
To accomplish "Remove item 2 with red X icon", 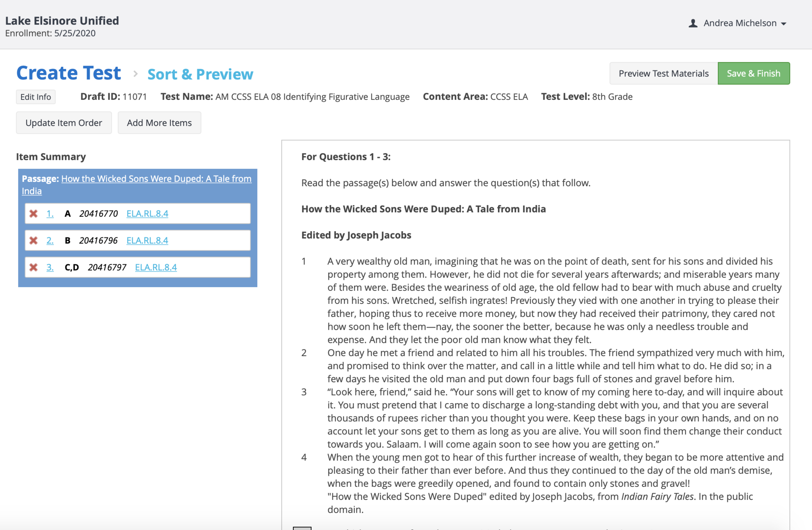I will [34, 240].
